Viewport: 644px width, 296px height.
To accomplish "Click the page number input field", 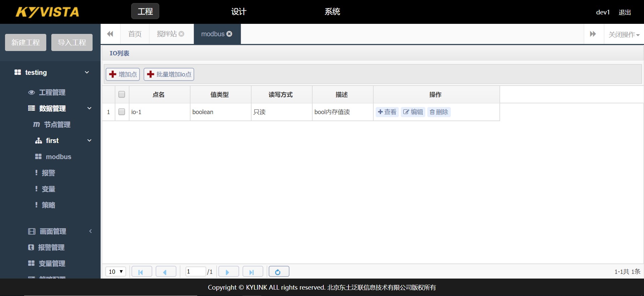I will tap(196, 272).
